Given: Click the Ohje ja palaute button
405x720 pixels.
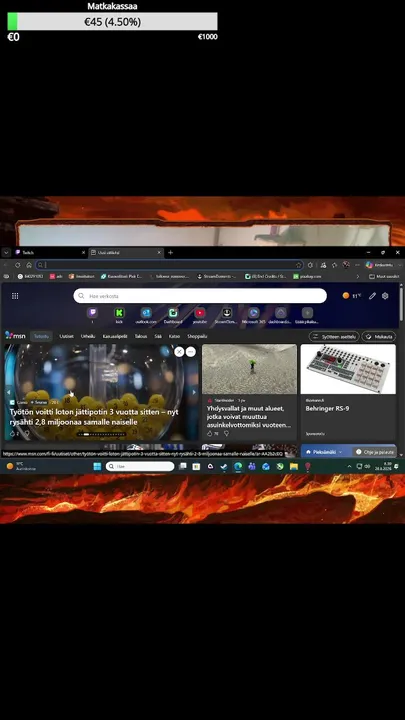Looking at the screenshot, I should click(x=375, y=452).
